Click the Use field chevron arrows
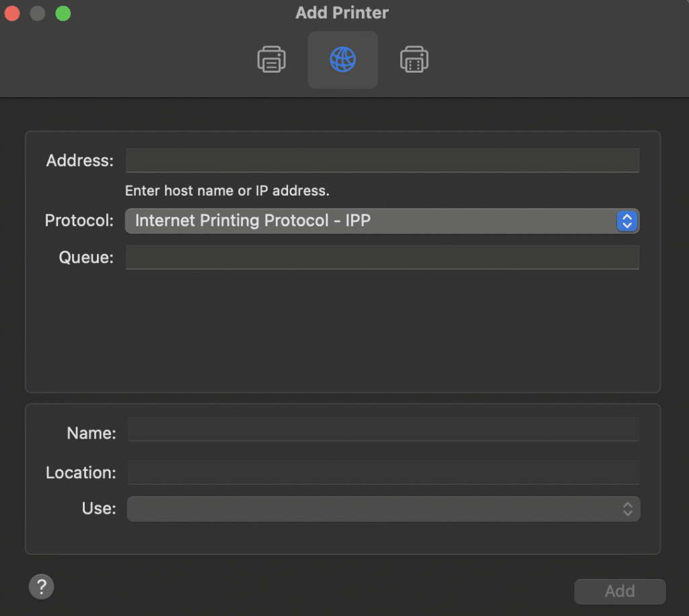689x616 pixels. pyautogui.click(x=626, y=509)
